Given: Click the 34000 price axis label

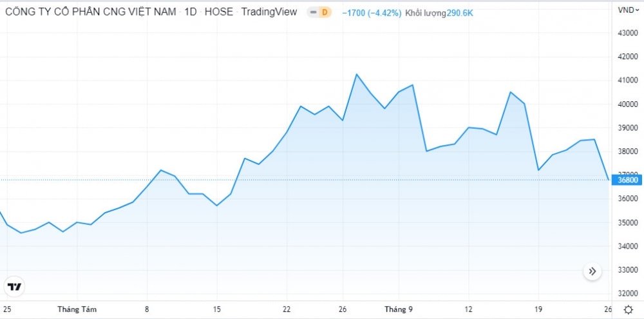Looking at the screenshot, I should (x=628, y=246).
